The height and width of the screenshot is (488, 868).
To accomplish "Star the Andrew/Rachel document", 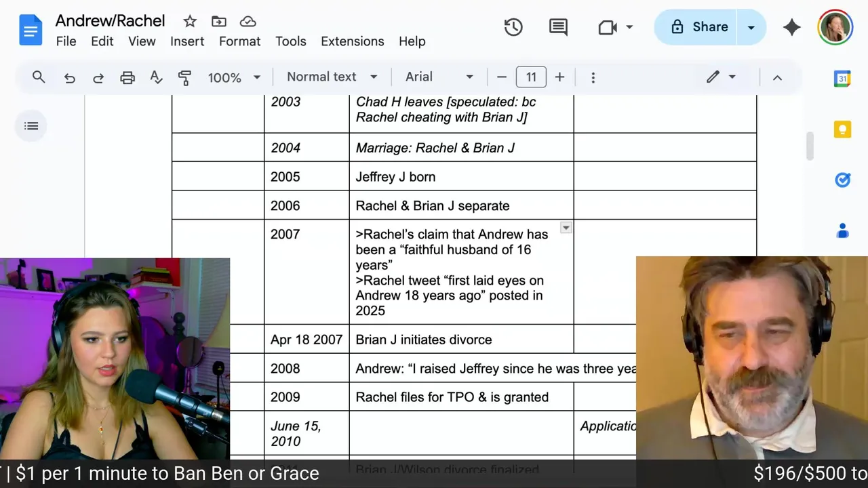I will click(x=190, y=21).
